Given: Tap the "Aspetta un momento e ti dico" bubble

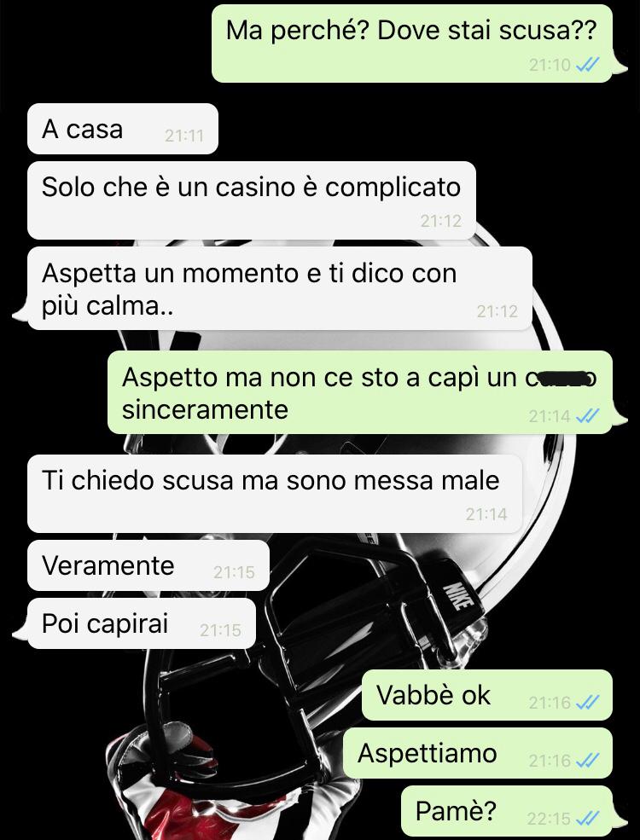Looking at the screenshot, I should (x=279, y=288).
